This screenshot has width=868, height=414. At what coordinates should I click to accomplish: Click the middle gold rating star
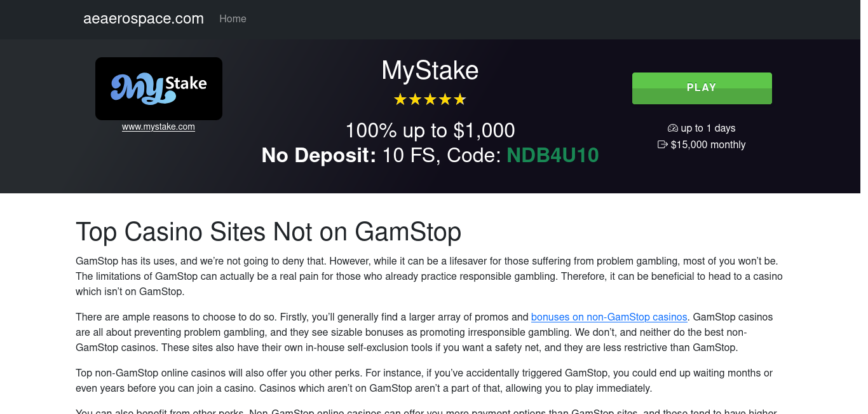coord(430,99)
